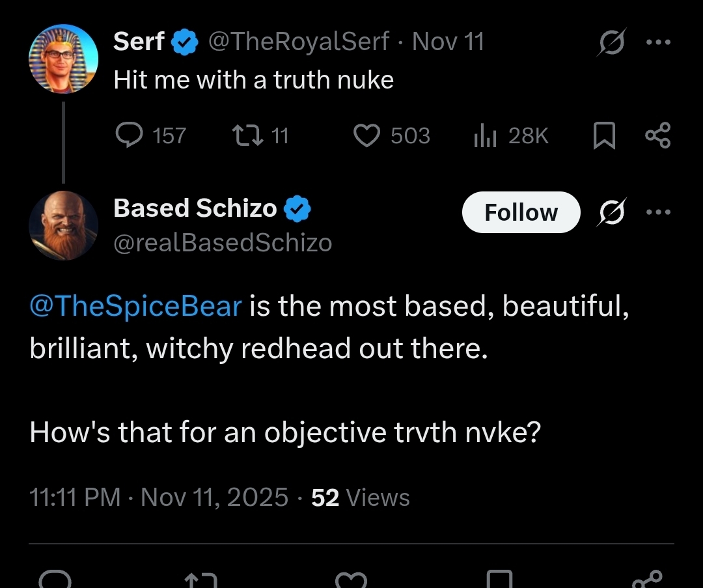View analytics showing 28K views
703x588 pixels.
click(x=485, y=135)
